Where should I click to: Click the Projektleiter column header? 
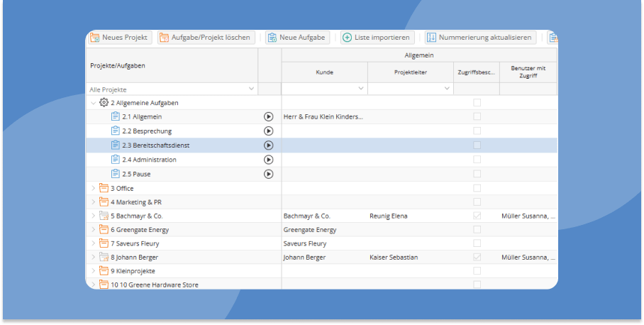410,72
